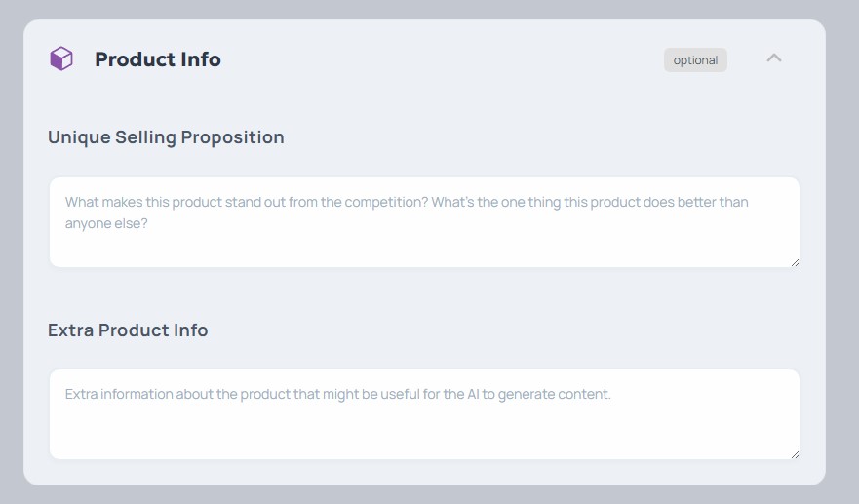Click the Product Info heading
The height and width of the screenshot is (504, 859).
[157, 59]
